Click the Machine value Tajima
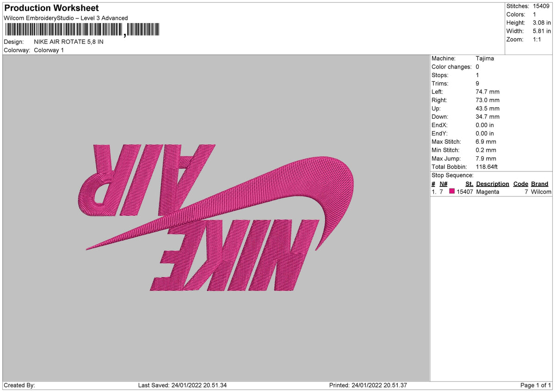 coord(485,58)
